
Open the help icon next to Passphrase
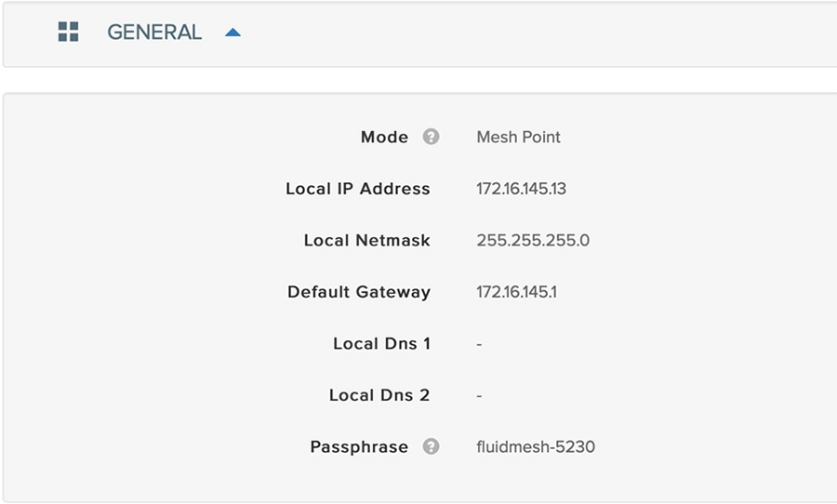[431, 446]
